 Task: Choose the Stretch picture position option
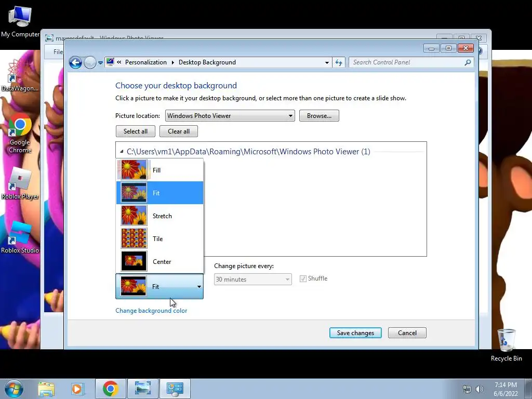tap(160, 216)
